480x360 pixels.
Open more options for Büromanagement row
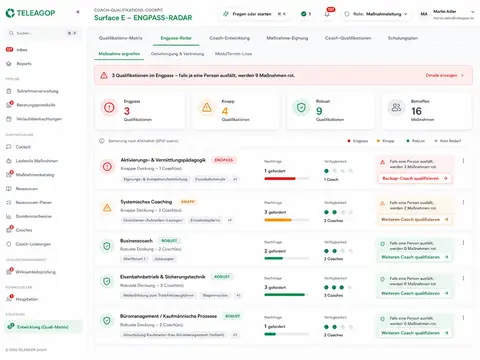(x=463, y=318)
